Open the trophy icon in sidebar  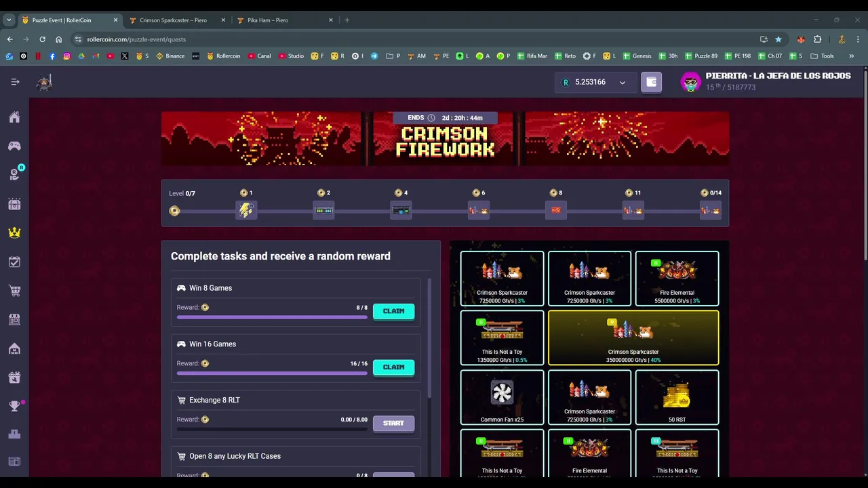point(14,406)
